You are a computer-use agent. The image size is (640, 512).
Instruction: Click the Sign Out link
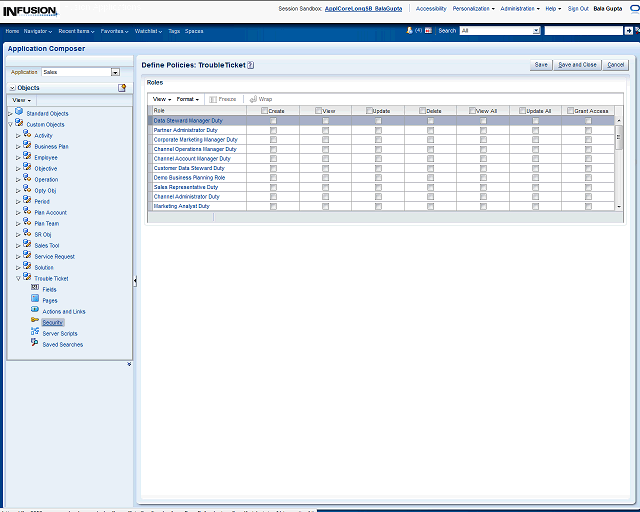pyautogui.click(x=578, y=8)
